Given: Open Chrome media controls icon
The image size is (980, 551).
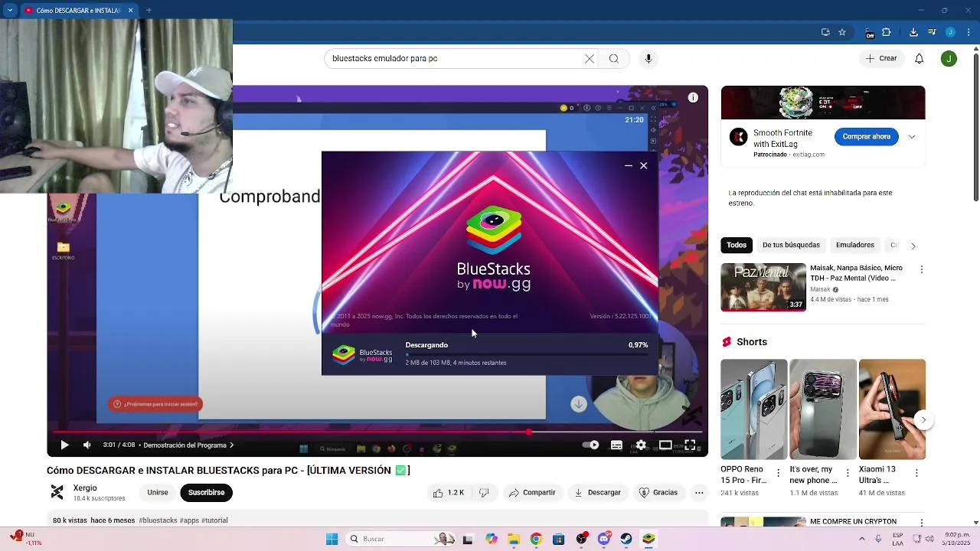Looking at the screenshot, I should coord(932,32).
